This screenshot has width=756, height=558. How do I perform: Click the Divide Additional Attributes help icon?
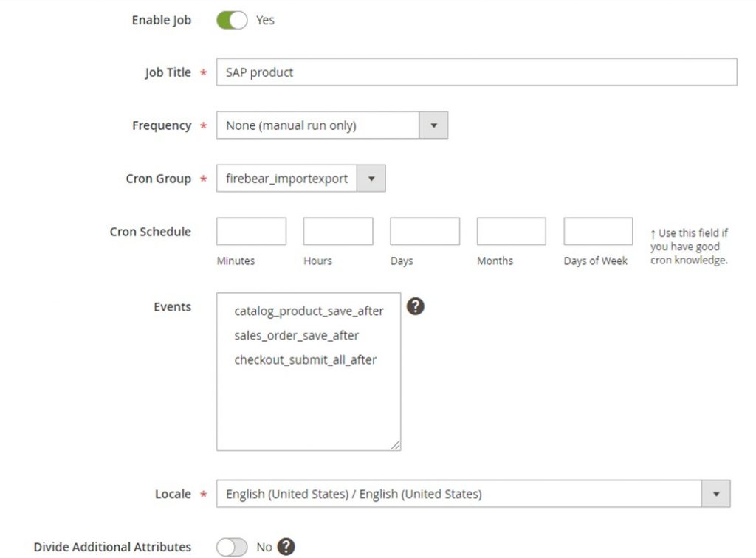coord(286,546)
